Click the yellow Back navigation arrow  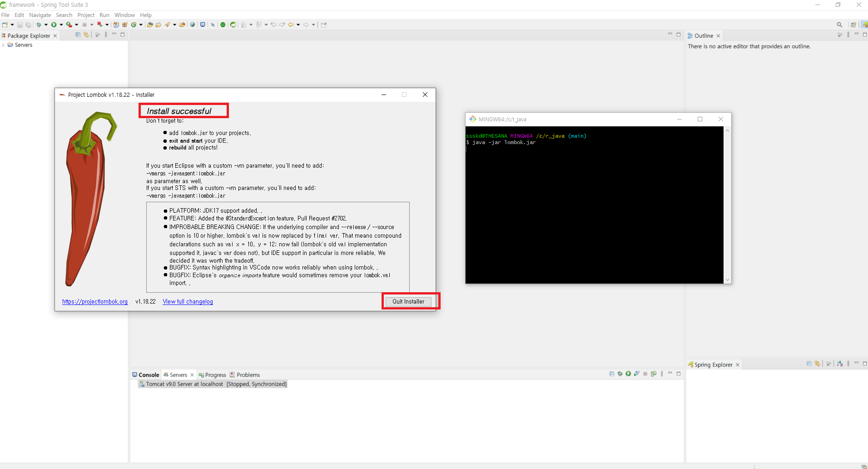coord(291,25)
